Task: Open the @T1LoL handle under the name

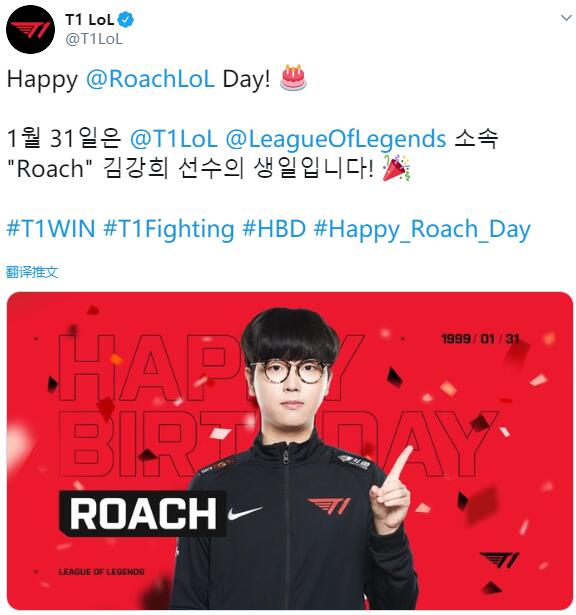Action: [94, 39]
